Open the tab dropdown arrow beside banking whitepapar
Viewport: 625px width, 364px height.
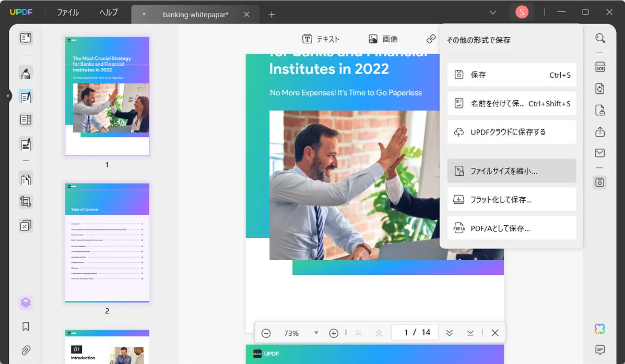coord(144,14)
